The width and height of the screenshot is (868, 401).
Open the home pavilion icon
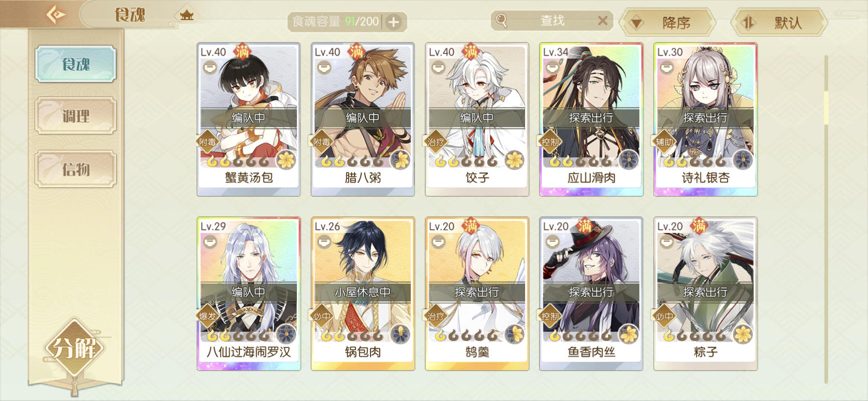coord(186,15)
